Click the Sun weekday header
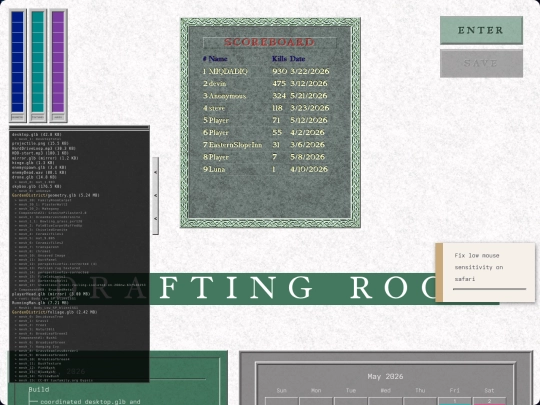The image size is (540, 405). pyautogui.click(x=281, y=391)
